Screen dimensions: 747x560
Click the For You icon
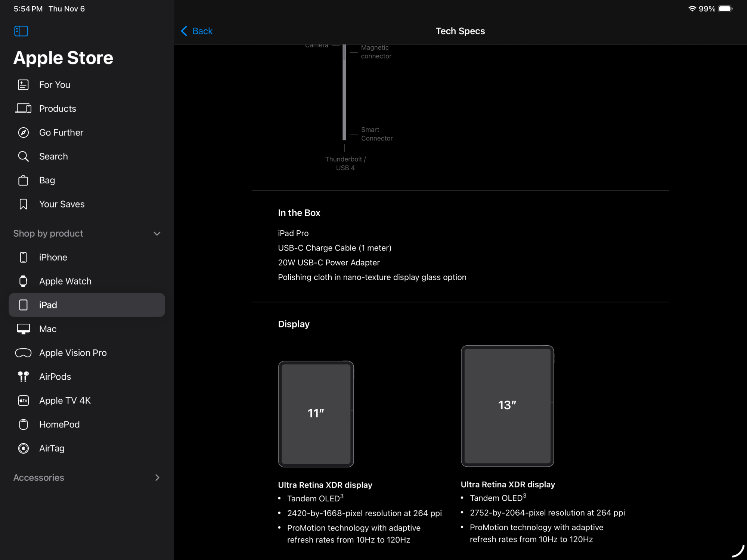23,85
